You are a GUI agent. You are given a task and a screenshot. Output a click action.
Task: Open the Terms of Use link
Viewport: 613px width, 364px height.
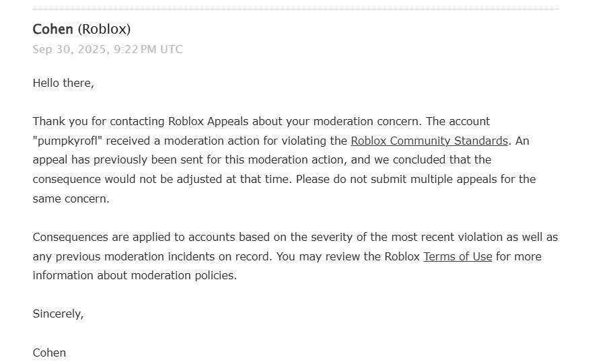point(458,256)
